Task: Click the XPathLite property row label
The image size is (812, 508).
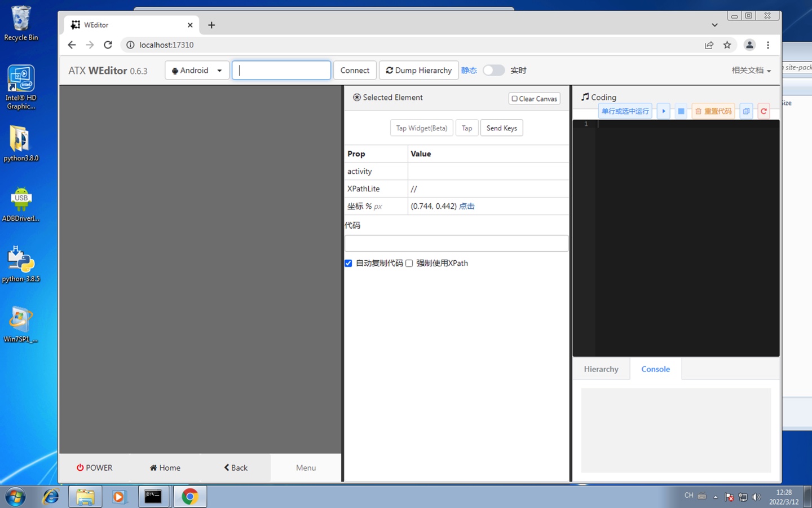Action: pos(364,189)
